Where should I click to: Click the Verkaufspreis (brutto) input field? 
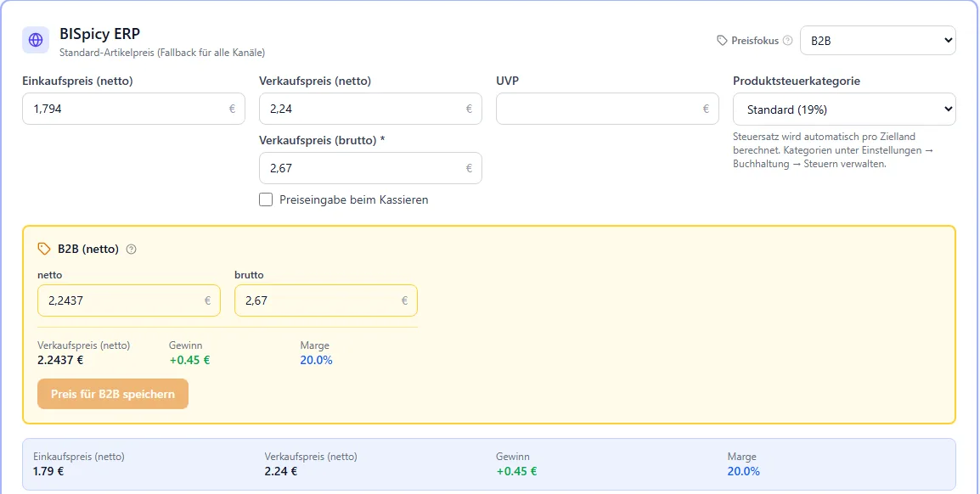pyautogui.click(x=370, y=168)
